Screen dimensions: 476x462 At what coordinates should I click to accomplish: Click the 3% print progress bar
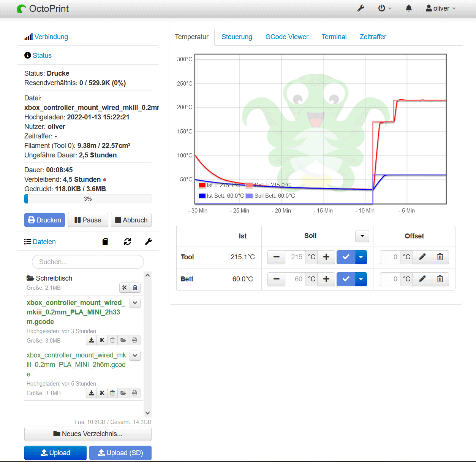point(88,198)
